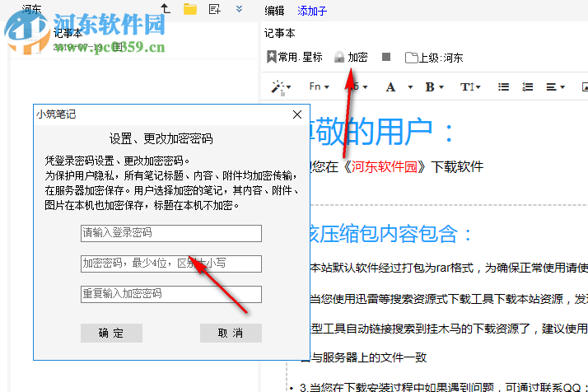Click the font color A icon
This screenshot has height=392, width=588.
tap(390, 87)
